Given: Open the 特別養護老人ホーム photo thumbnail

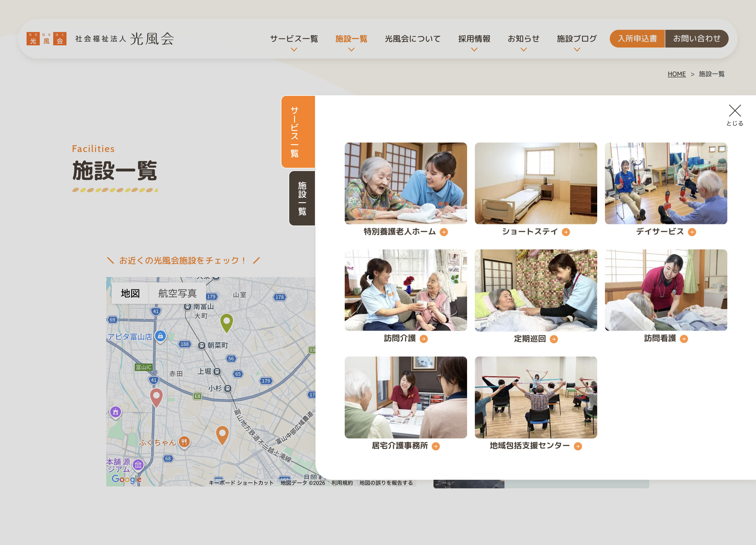Looking at the screenshot, I should (406, 183).
